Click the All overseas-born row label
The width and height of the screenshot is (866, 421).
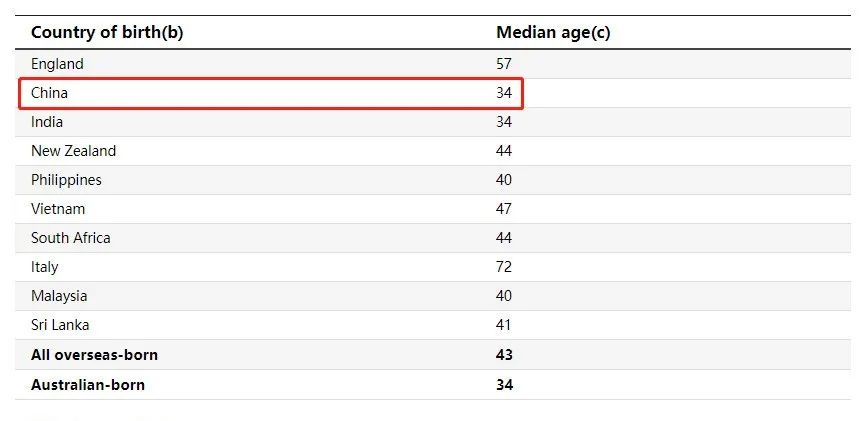(94, 355)
